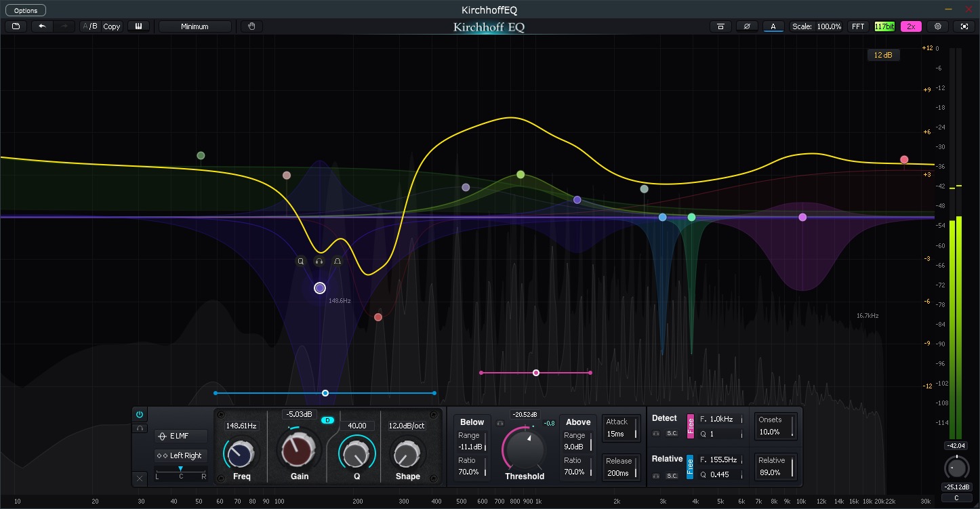
Task: Open the A state selector
Action: [773, 26]
